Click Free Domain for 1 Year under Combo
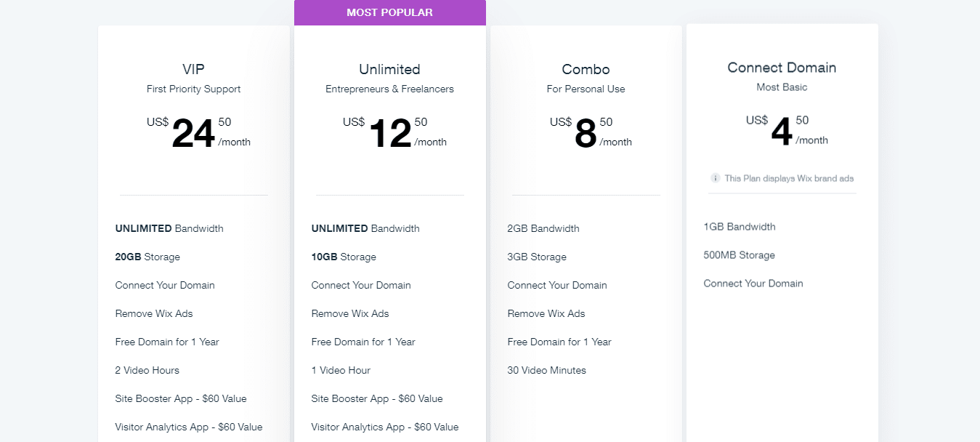Screen dimensions: 980x442 point(559,341)
